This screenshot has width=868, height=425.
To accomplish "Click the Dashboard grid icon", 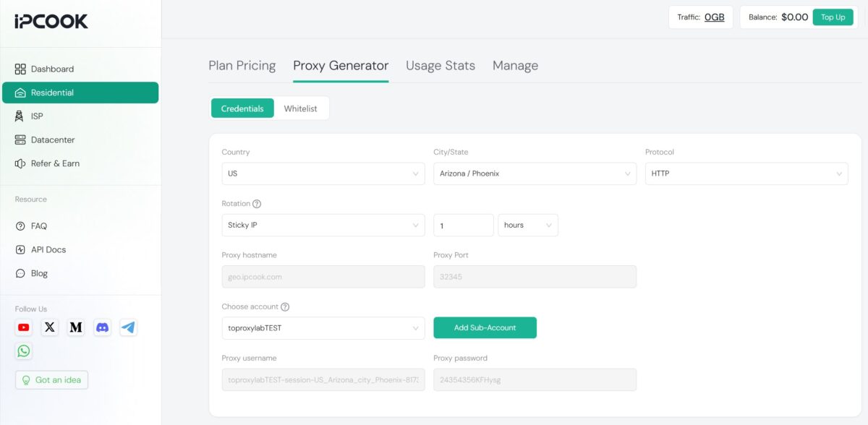I will [20, 69].
